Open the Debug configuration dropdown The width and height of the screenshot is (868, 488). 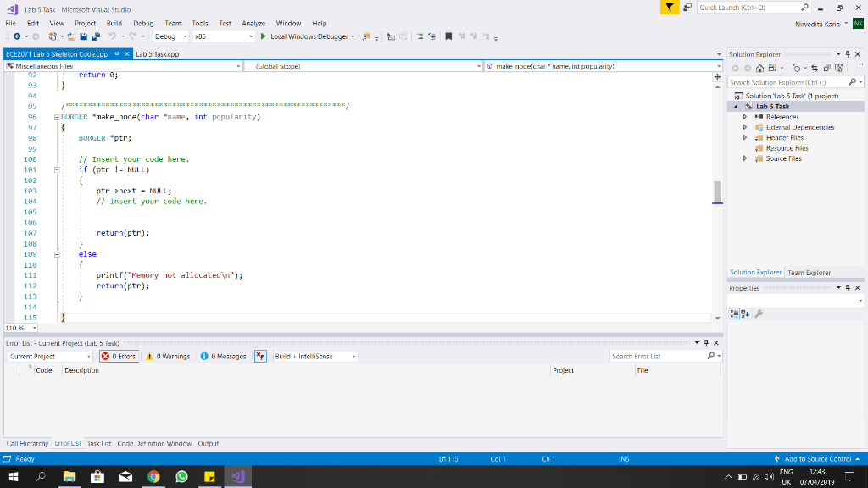(x=171, y=36)
